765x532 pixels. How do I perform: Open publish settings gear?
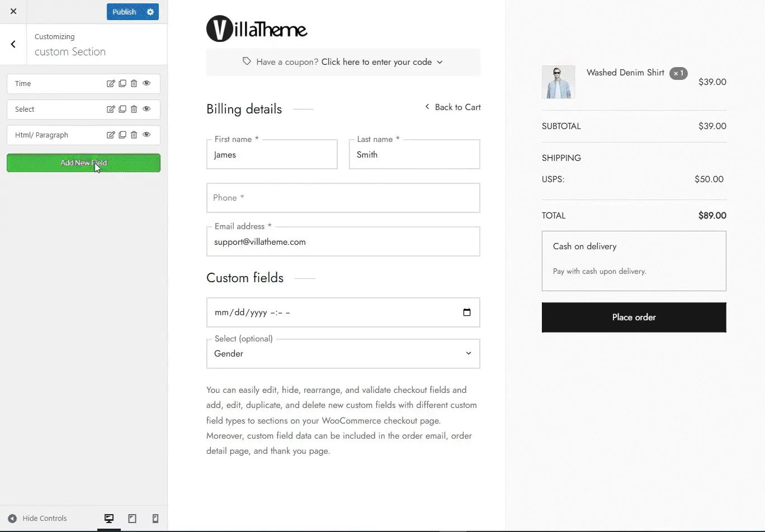150,12
